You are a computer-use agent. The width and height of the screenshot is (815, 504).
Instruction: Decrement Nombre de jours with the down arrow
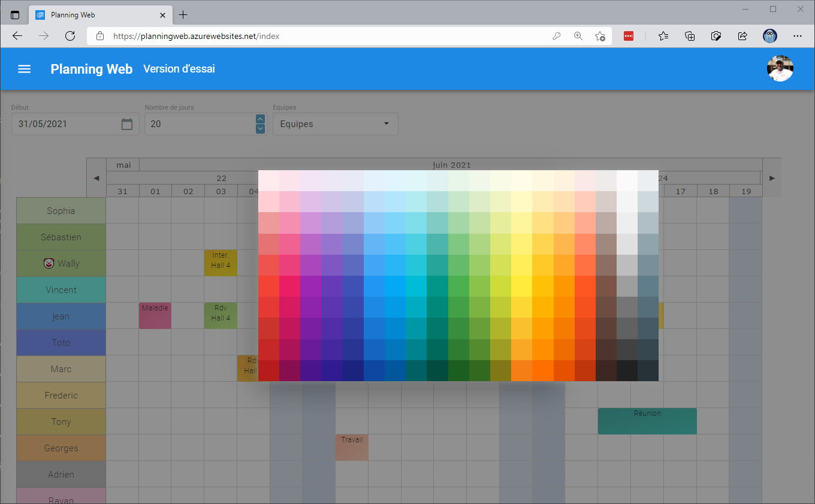[260, 129]
